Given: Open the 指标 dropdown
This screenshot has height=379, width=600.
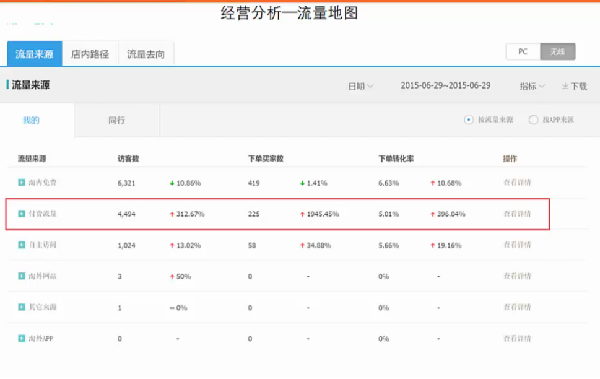Looking at the screenshot, I should point(532,86).
